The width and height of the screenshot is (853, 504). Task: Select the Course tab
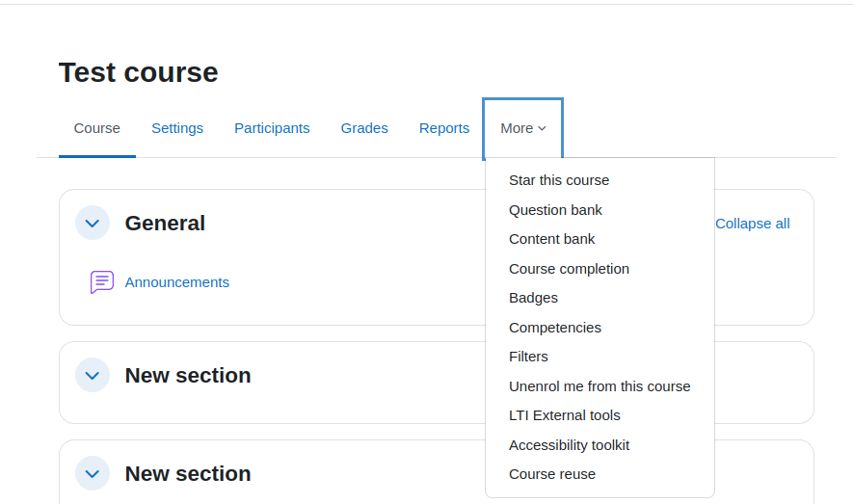tap(96, 128)
